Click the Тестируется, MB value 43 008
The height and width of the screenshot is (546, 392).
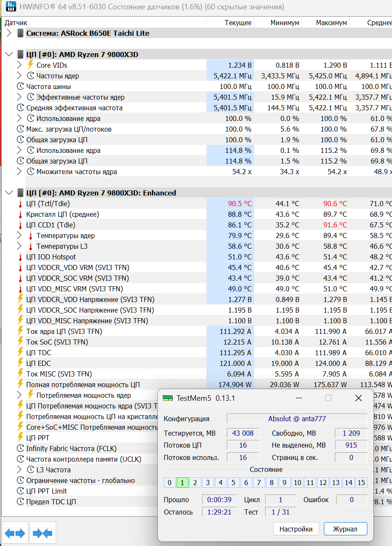coord(243,433)
